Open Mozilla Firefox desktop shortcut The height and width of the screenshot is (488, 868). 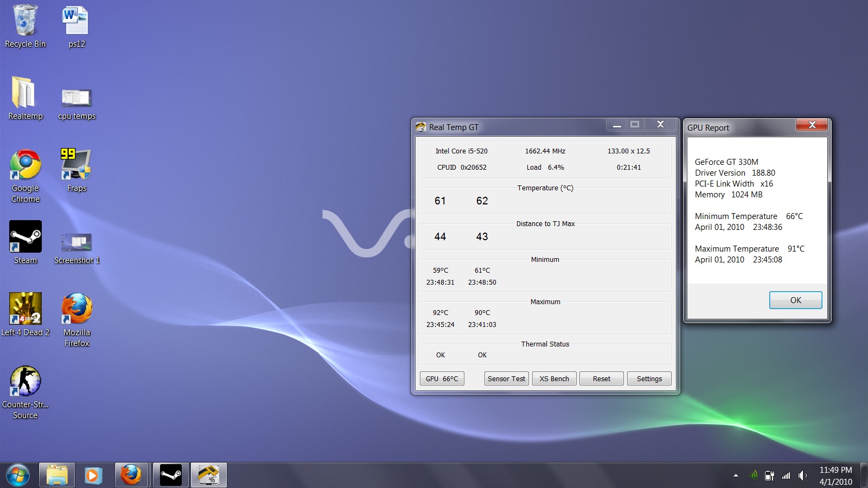76,320
